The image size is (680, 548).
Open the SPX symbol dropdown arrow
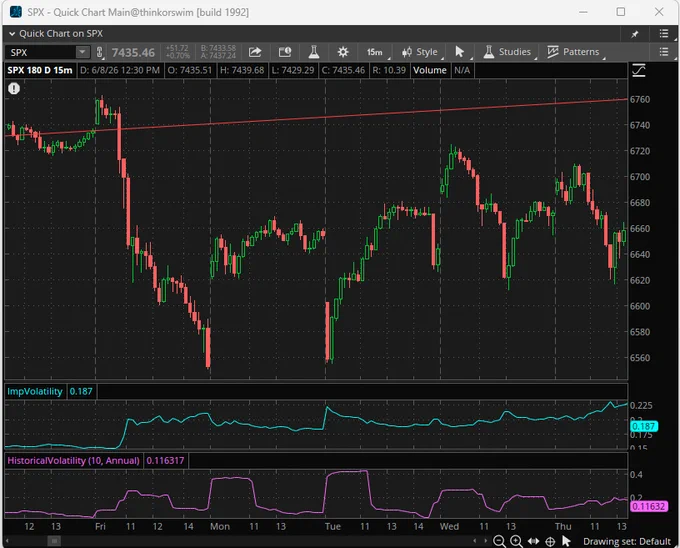pos(82,52)
